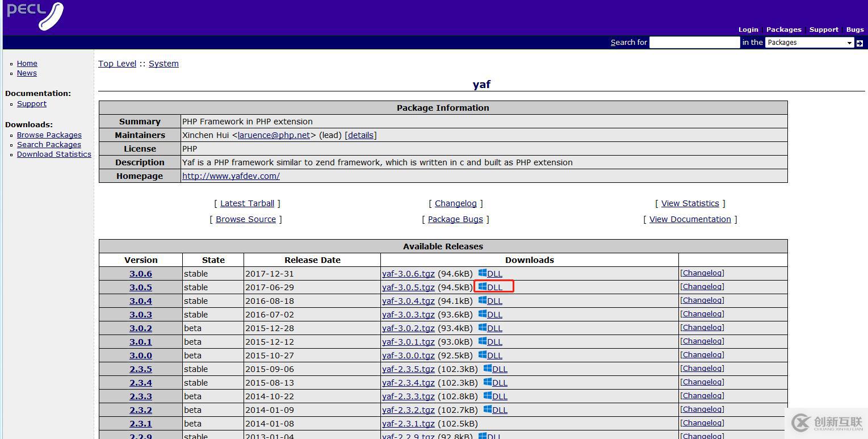Download yaf-3.0.5.tgz
This screenshot has width=868, height=439.
408,287
